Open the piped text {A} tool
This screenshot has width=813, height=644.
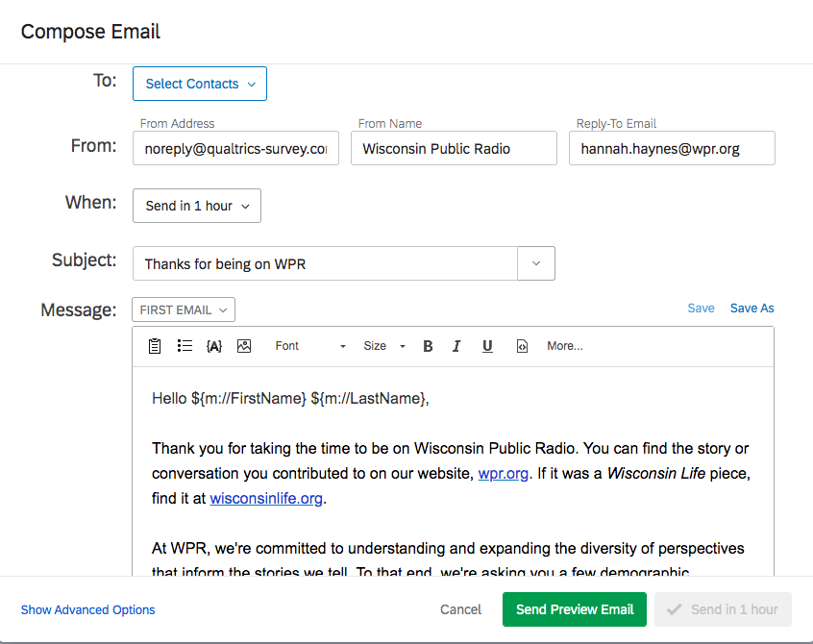[x=214, y=346]
